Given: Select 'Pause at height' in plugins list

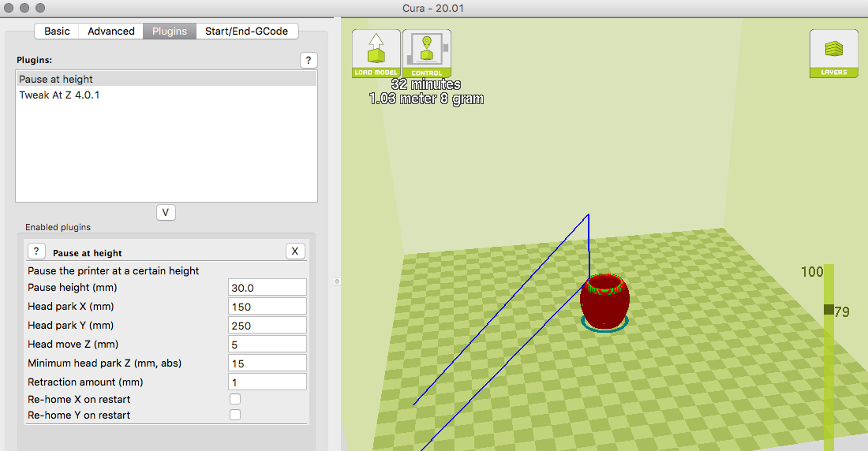Looking at the screenshot, I should point(166,79).
